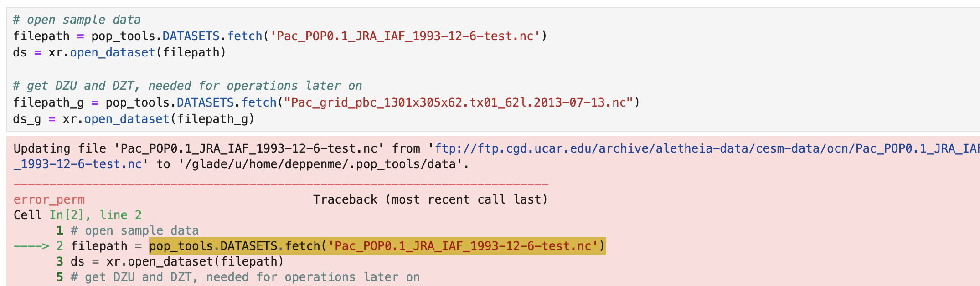The width and height of the screenshot is (980, 286).
Task: Click traceback line number 3
Action: click(x=60, y=261)
